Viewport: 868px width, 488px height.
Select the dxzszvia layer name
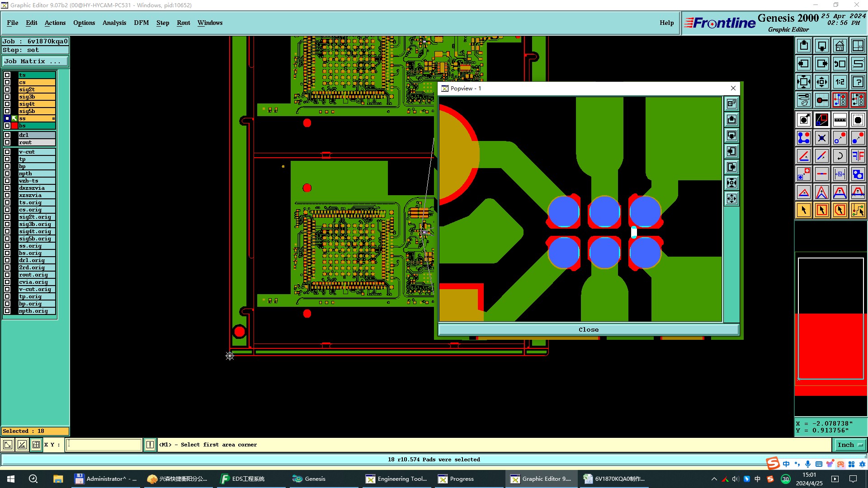pos(37,188)
